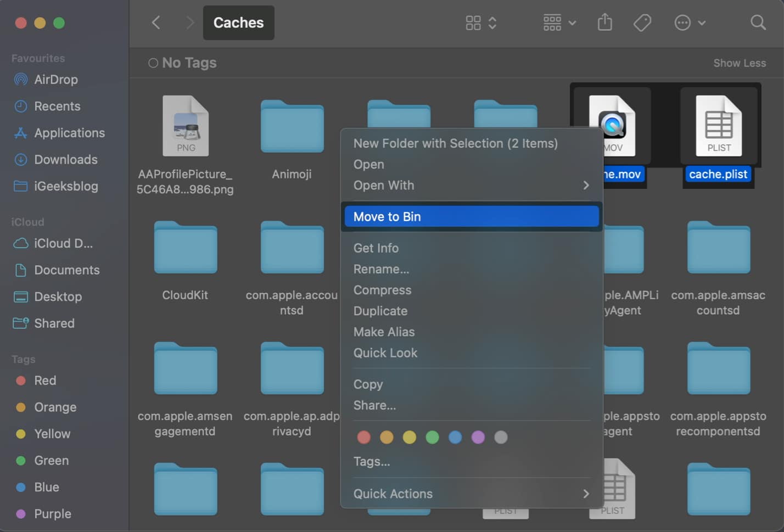Apply the green tag color dot
This screenshot has width=784, height=532.
432,437
